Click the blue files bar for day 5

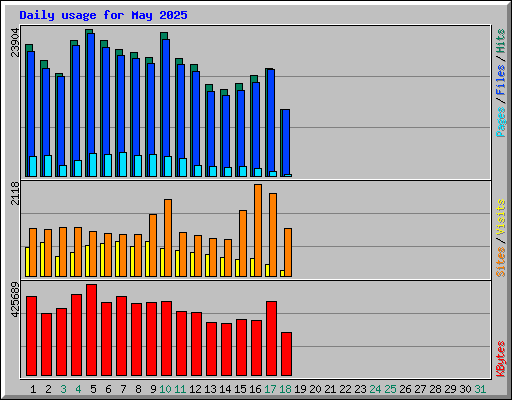click(x=91, y=93)
